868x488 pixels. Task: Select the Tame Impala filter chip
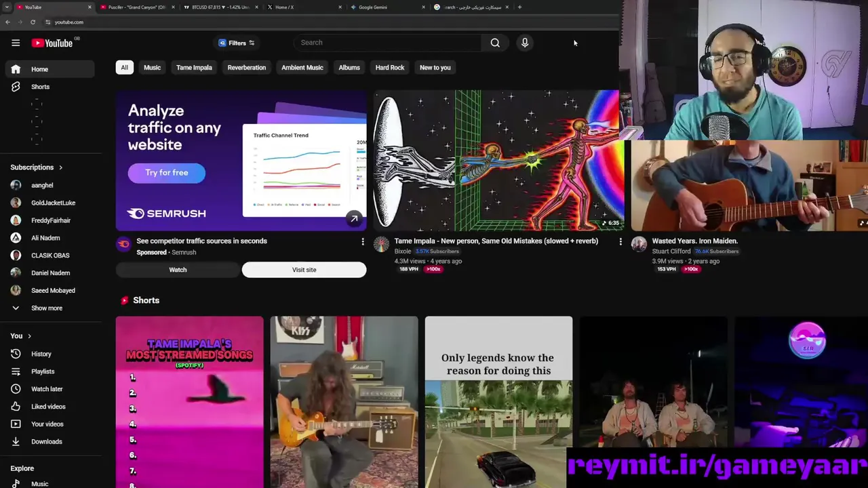click(194, 68)
